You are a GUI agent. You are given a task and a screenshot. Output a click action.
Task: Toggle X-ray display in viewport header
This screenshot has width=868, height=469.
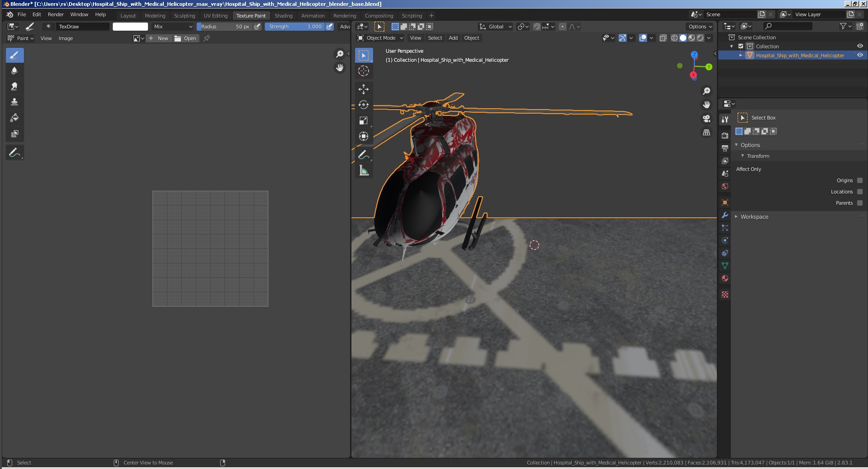pos(663,38)
